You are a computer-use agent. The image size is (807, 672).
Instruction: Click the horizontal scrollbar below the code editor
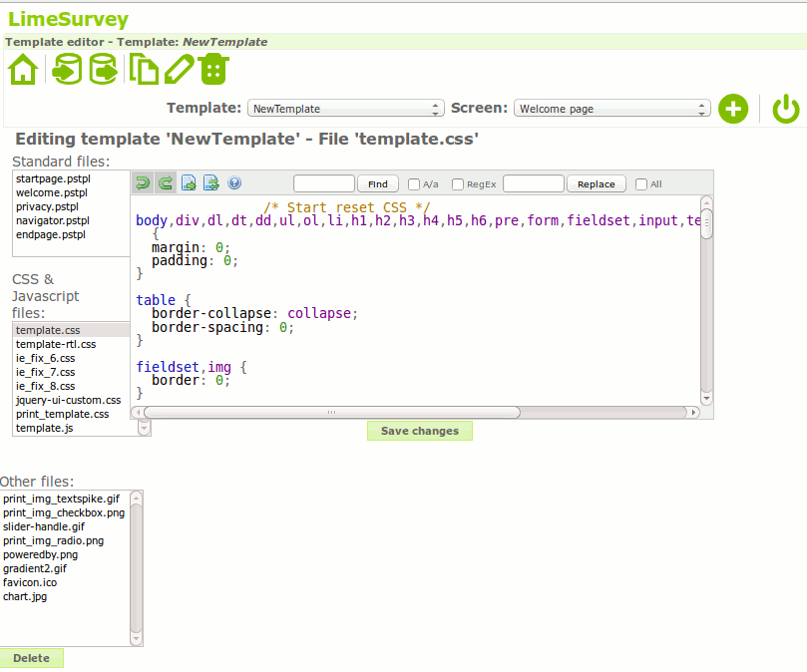pyautogui.click(x=329, y=411)
